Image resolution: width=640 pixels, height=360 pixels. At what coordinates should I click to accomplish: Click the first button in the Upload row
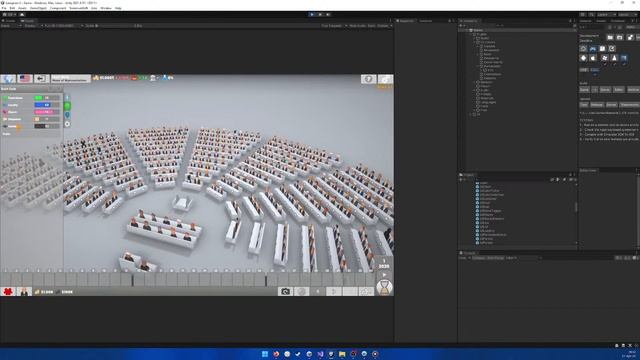584,104
